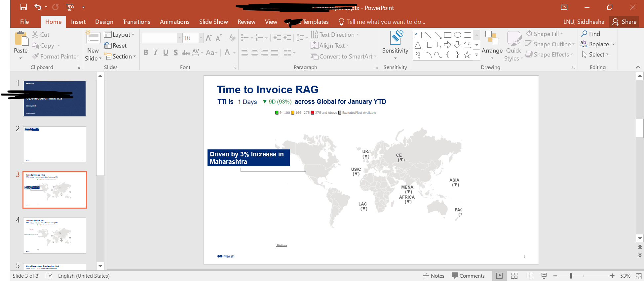The height and width of the screenshot is (281, 644).
Task: Select the five-point star shape
Action: click(x=467, y=55)
